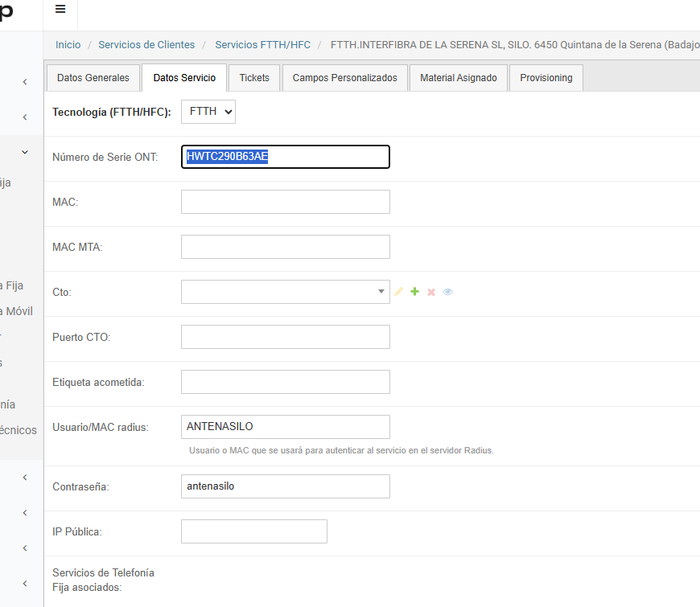Collapse the expanded sidebar section's down chevron
The height and width of the screenshot is (607, 700).
click(x=25, y=152)
